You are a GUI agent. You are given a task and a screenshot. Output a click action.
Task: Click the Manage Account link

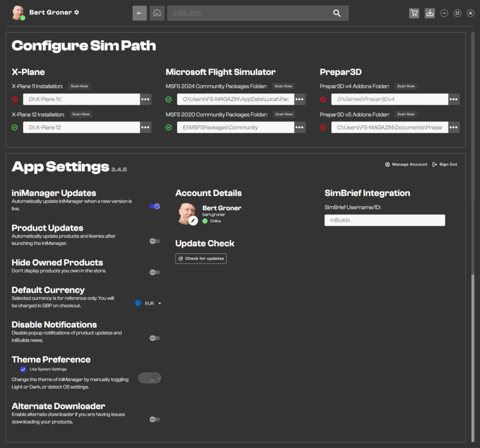(x=406, y=164)
